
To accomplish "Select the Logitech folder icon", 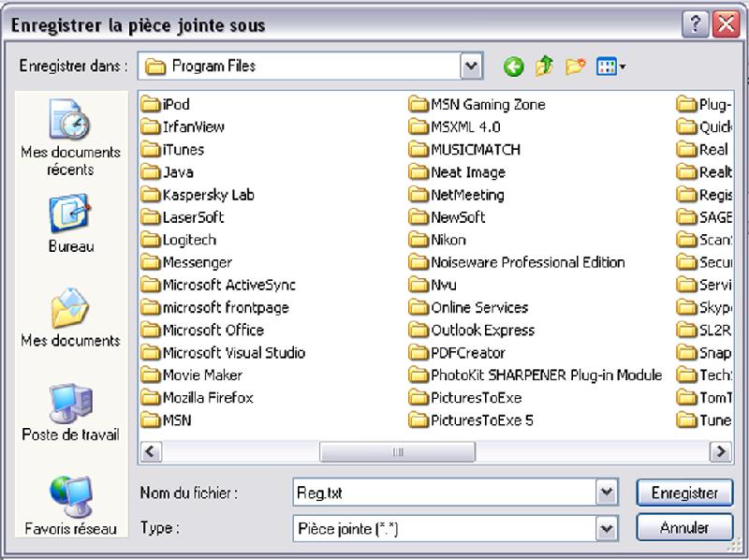I will tap(150, 240).
